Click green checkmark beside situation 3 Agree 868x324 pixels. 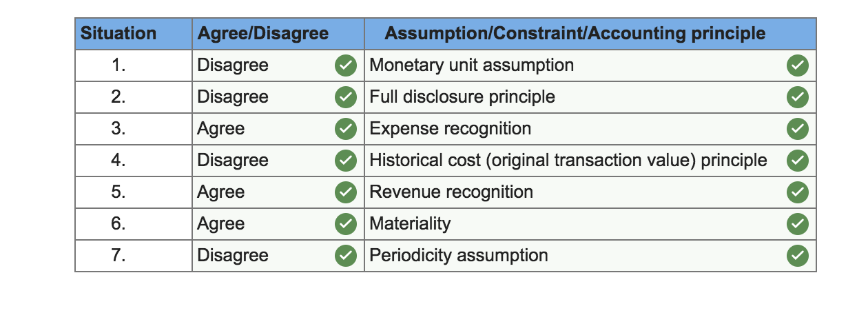point(345,129)
